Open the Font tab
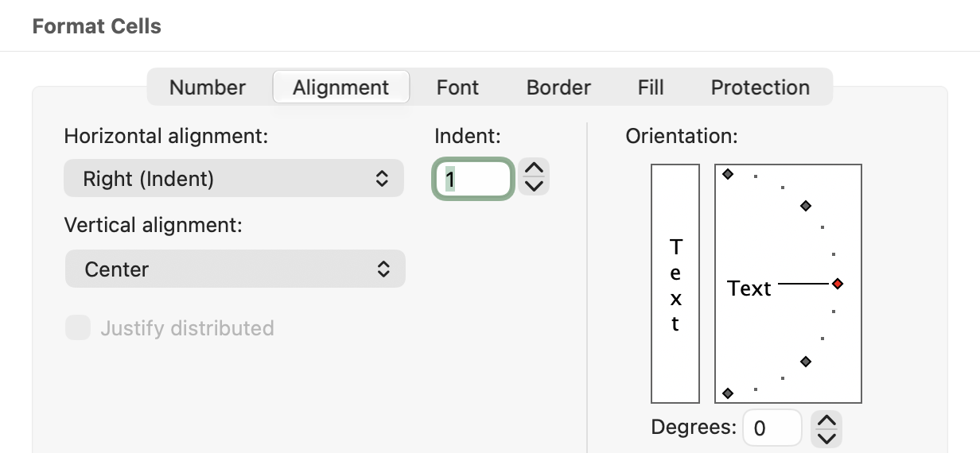 tap(457, 87)
